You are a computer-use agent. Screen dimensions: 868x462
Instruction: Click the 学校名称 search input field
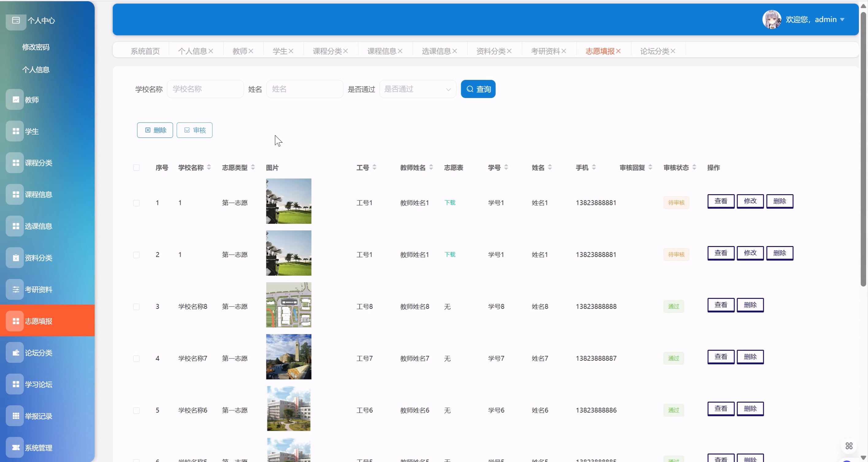(x=205, y=89)
